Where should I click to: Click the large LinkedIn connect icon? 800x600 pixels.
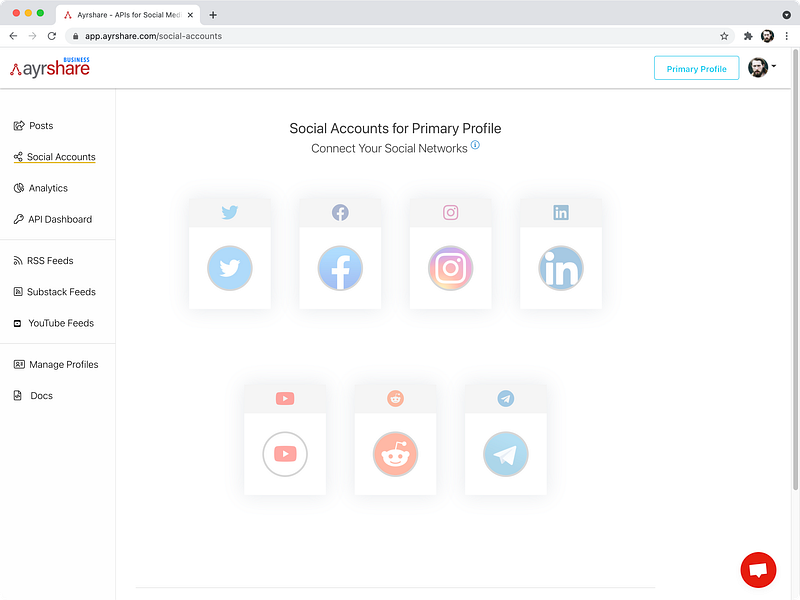pos(561,268)
